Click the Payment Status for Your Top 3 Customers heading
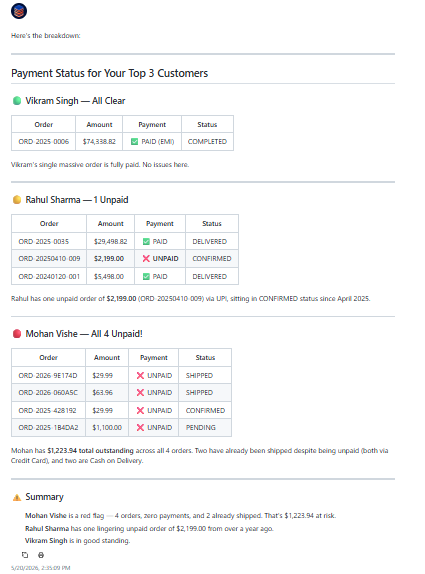Screen dimensions: 425x574 coord(109,73)
